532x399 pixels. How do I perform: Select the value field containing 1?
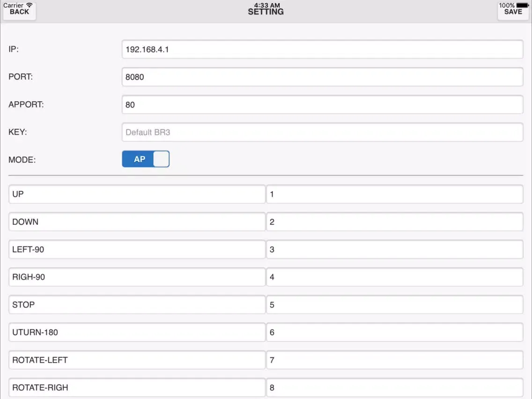click(x=394, y=194)
